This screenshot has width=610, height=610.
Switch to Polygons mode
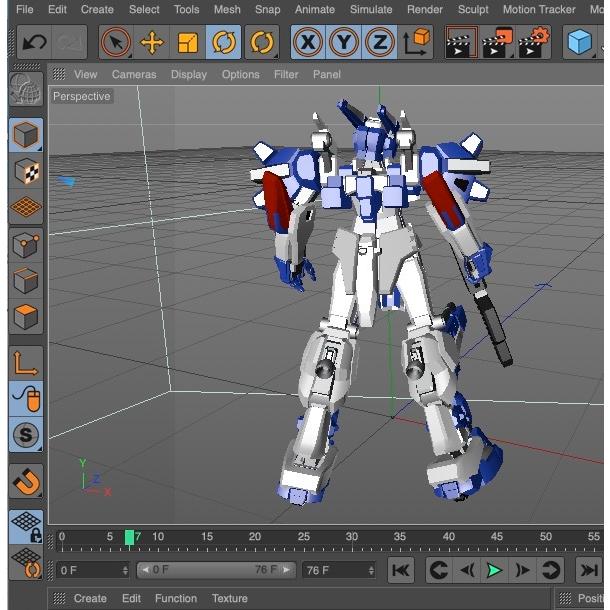point(26,316)
